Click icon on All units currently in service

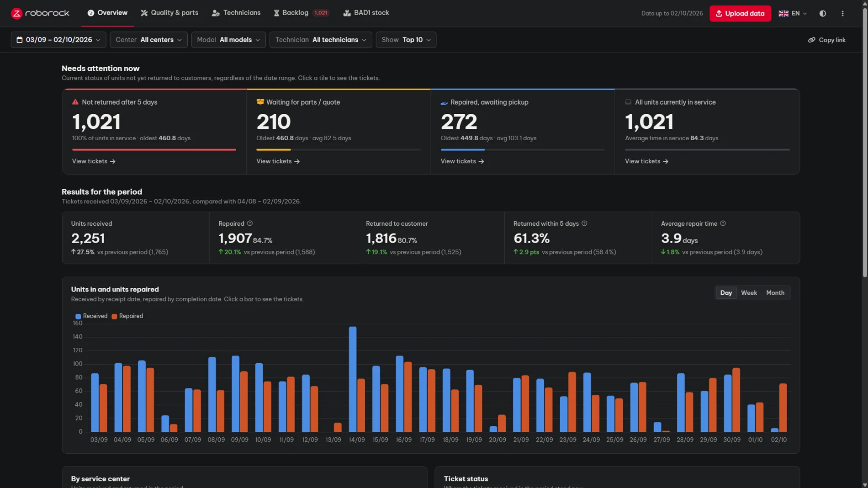click(628, 102)
